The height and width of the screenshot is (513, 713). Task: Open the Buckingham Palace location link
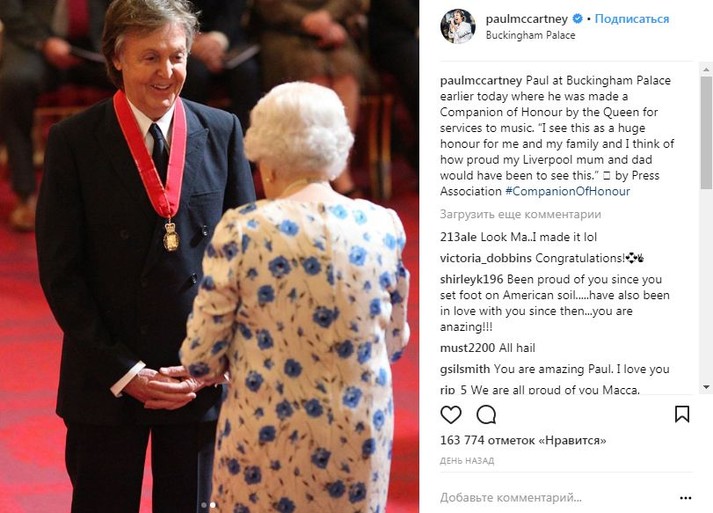coord(530,35)
